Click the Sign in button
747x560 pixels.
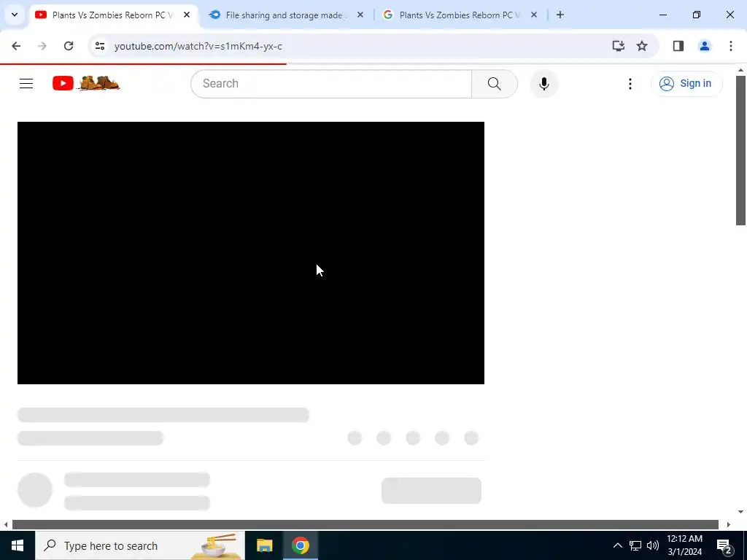(x=686, y=83)
